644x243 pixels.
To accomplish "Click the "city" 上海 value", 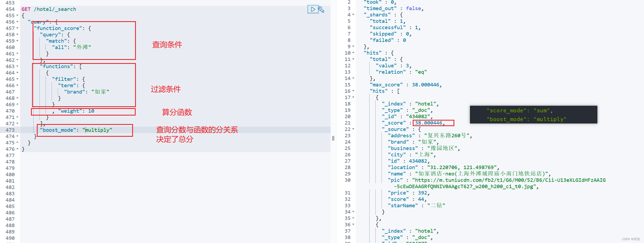I will [x=424, y=155].
